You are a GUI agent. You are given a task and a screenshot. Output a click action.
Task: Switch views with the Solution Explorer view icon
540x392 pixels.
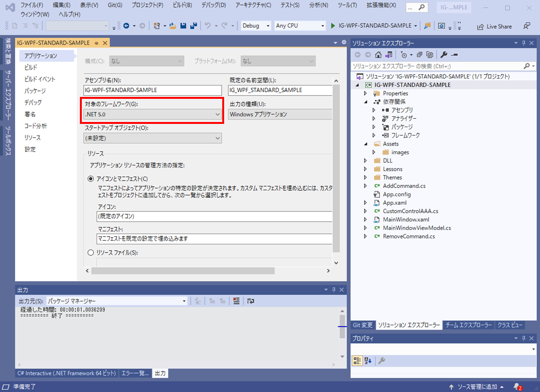(x=389, y=55)
